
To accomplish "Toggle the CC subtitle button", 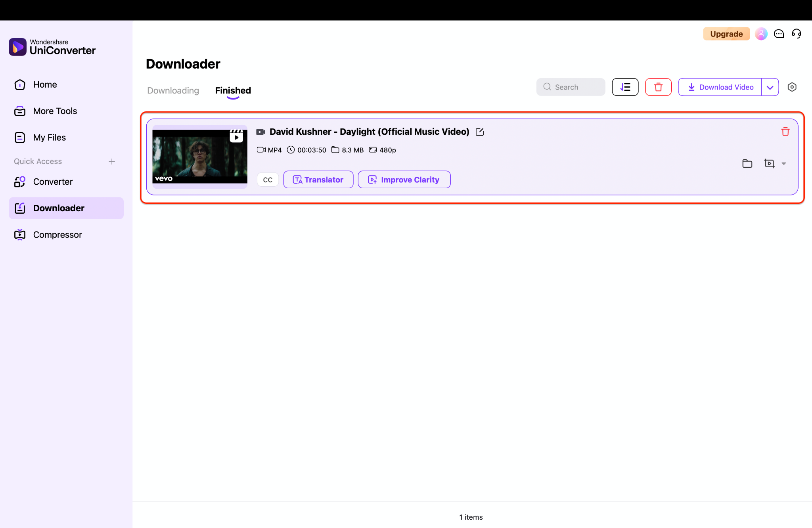I will click(268, 180).
